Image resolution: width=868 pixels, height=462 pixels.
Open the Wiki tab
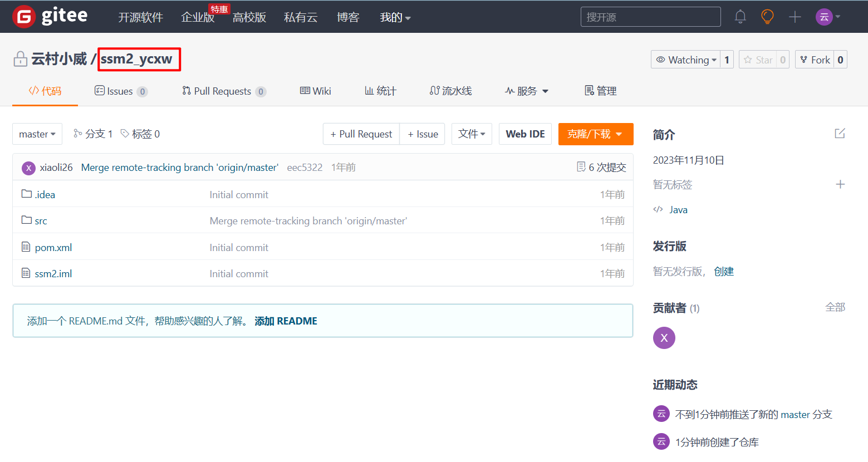(x=315, y=91)
